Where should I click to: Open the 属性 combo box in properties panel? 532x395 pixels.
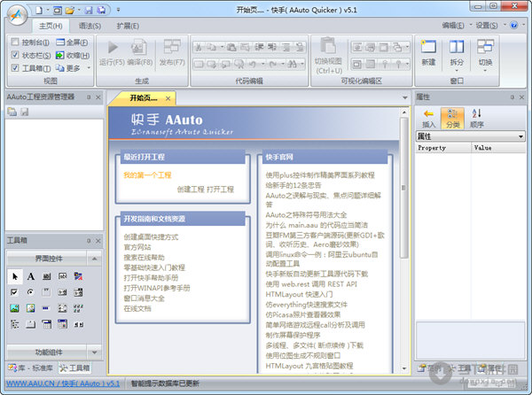[471, 136]
